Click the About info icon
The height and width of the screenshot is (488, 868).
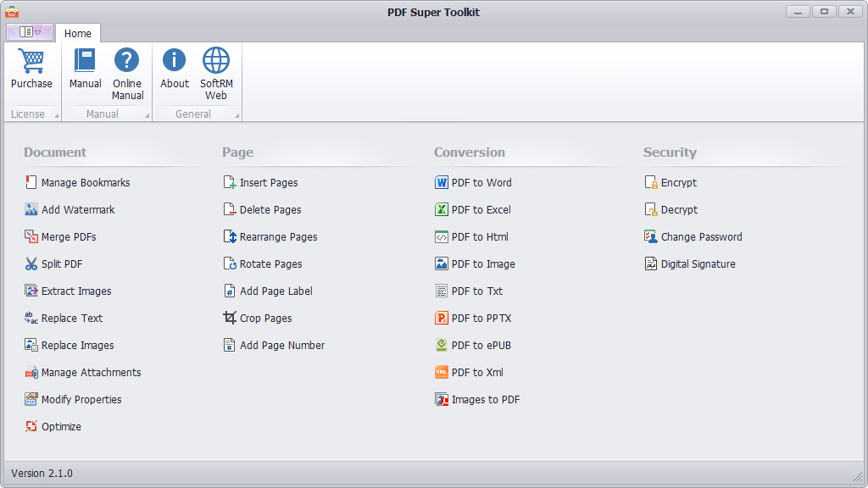click(175, 61)
